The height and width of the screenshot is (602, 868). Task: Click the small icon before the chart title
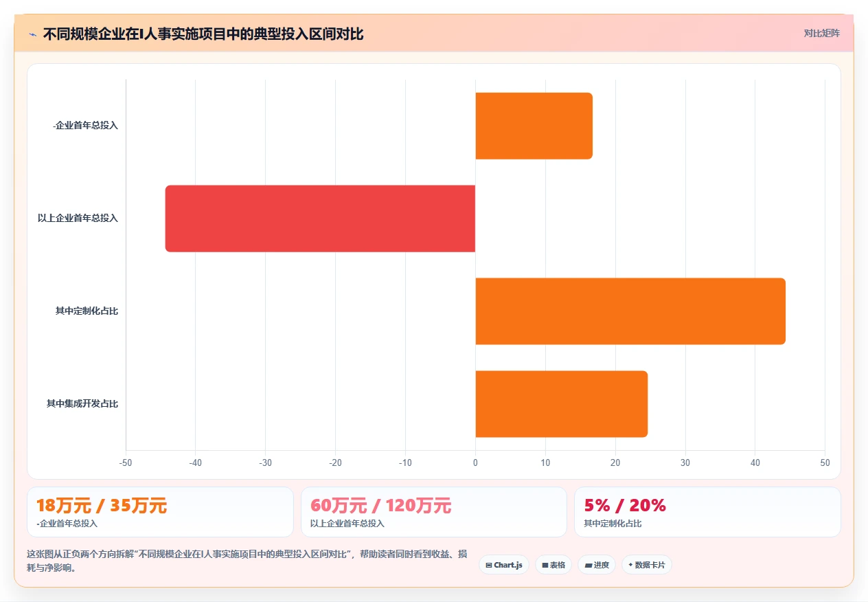pos(32,34)
